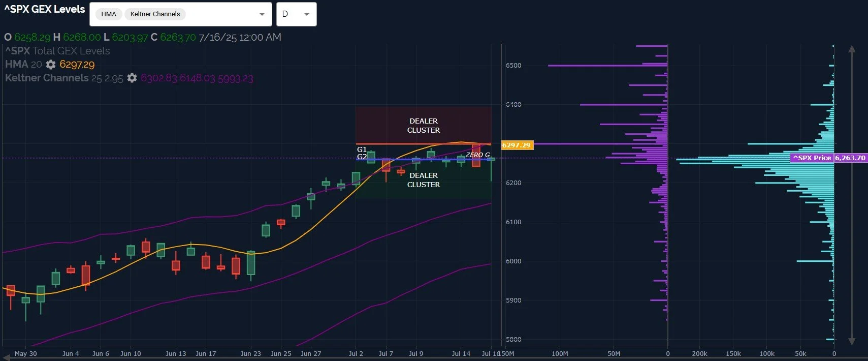Click the Jul 7 date label
Image resolution: width=868 pixels, height=361 pixels.
(386, 353)
